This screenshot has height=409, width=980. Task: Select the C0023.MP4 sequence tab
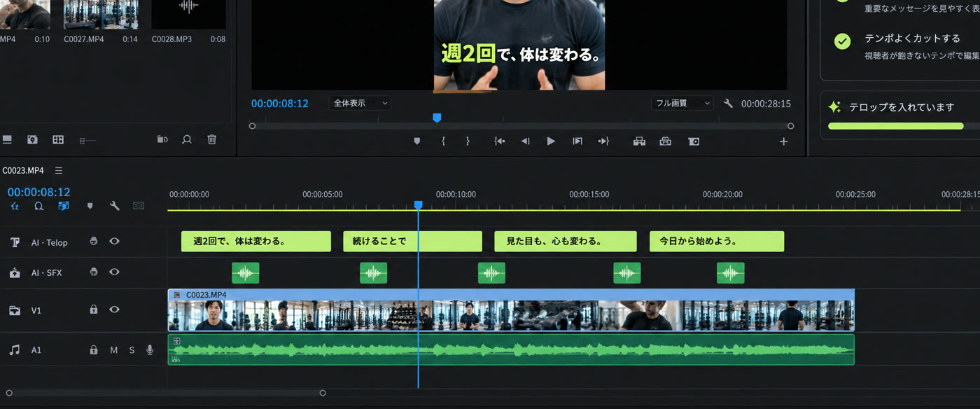23,170
